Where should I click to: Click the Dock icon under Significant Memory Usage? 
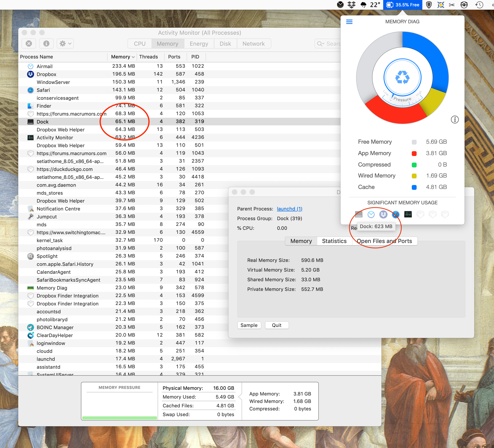359,214
